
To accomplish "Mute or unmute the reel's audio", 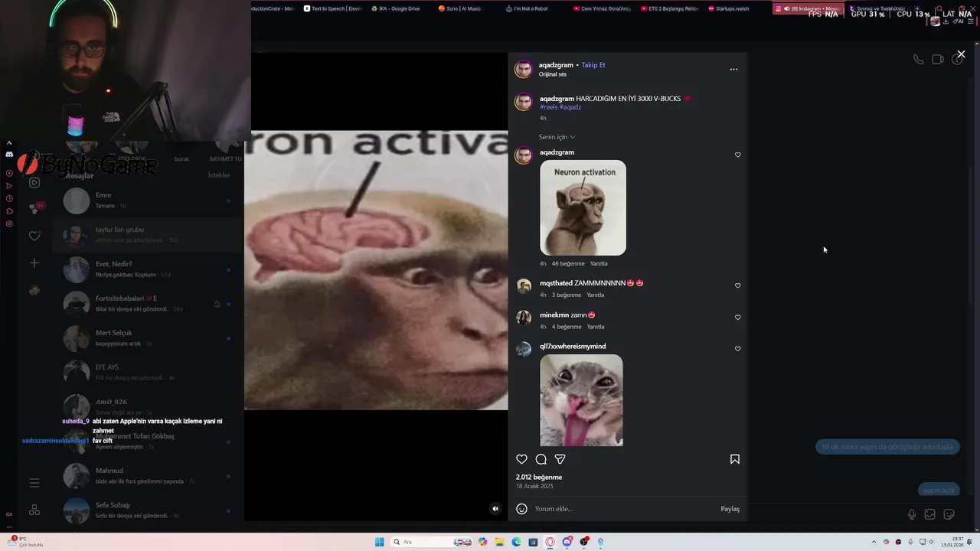I will click(495, 508).
